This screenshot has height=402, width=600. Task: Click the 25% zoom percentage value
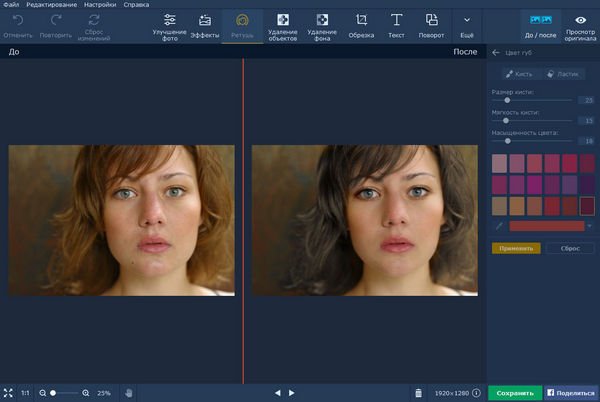(104, 393)
